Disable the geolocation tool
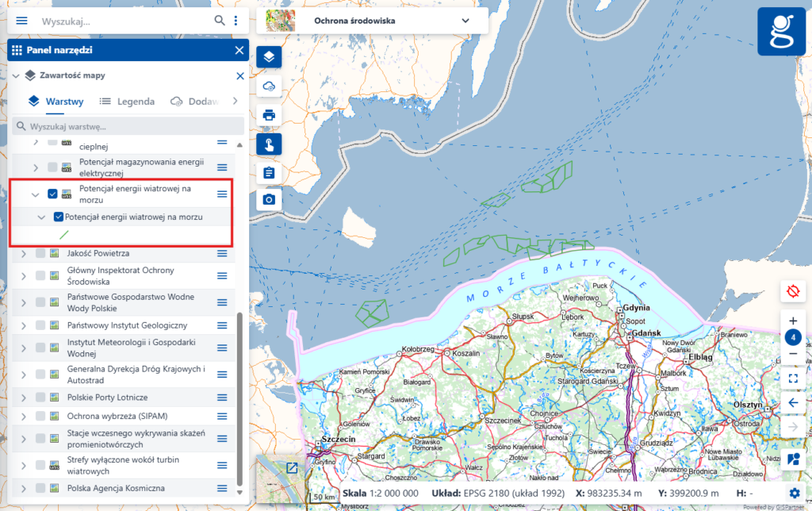812x511 pixels. tap(792, 291)
